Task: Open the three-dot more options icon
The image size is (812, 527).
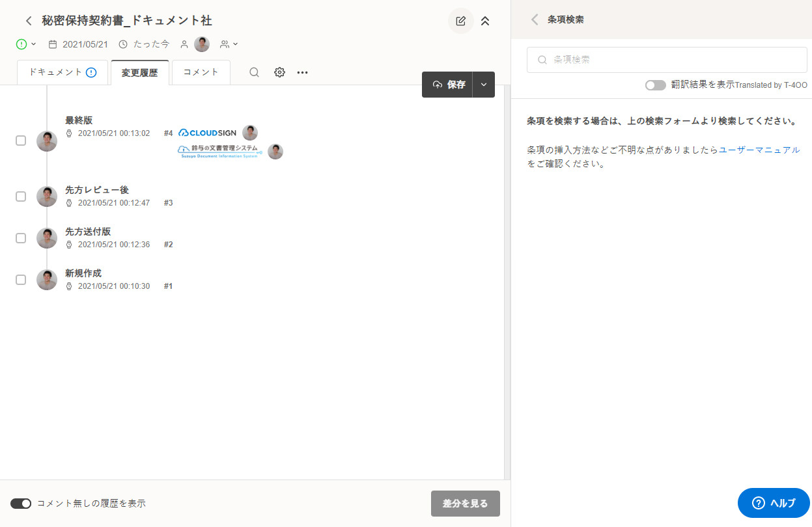Action: 302,72
